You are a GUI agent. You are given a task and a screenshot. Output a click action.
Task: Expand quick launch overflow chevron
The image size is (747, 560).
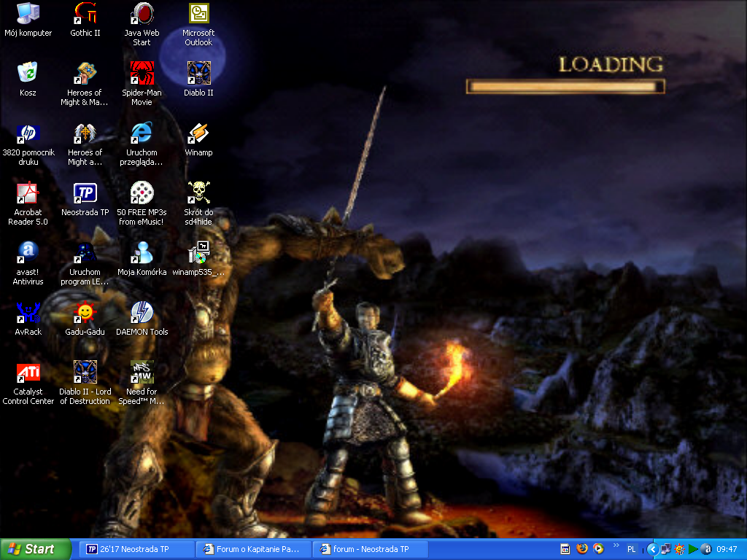click(x=616, y=545)
